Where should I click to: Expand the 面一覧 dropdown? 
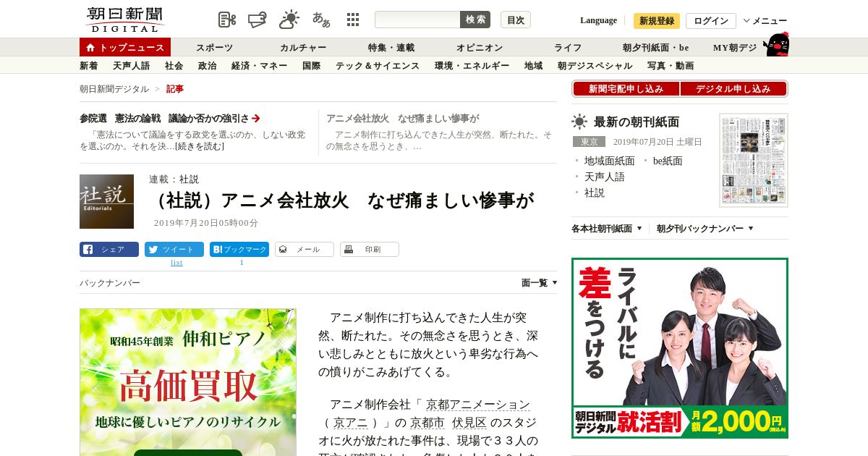(540, 283)
